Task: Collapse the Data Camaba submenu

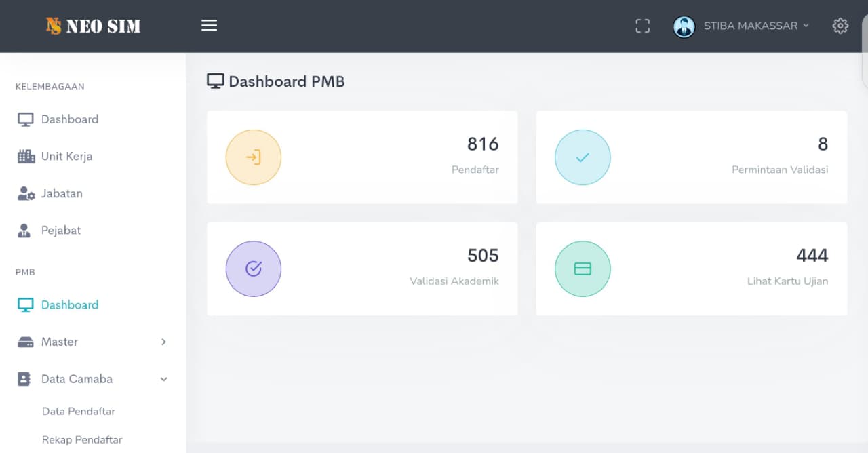Action: point(163,379)
